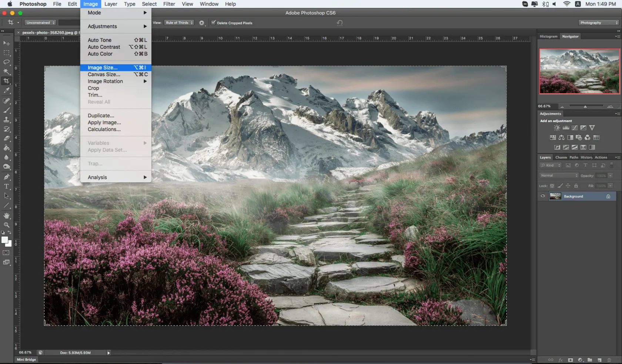Image resolution: width=622 pixels, height=364 pixels.
Task: Activate the Hand tool
Action: 7,215
